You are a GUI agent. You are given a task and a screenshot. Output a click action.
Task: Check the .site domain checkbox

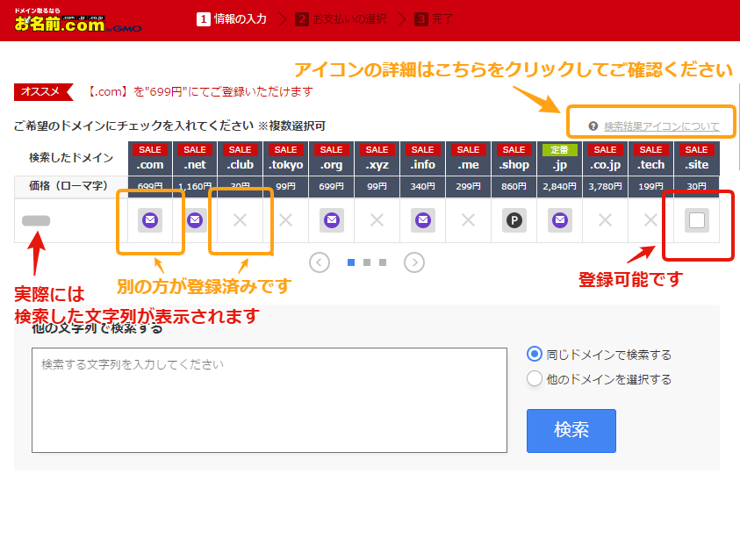pos(696,221)
